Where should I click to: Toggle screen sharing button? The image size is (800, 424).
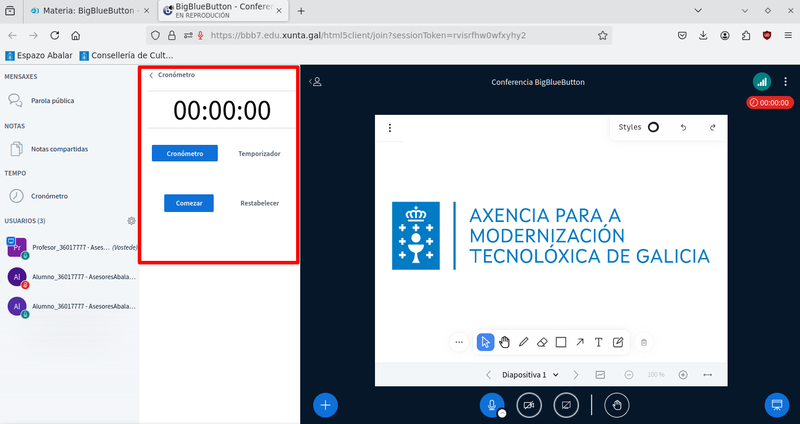coord(565,405)
